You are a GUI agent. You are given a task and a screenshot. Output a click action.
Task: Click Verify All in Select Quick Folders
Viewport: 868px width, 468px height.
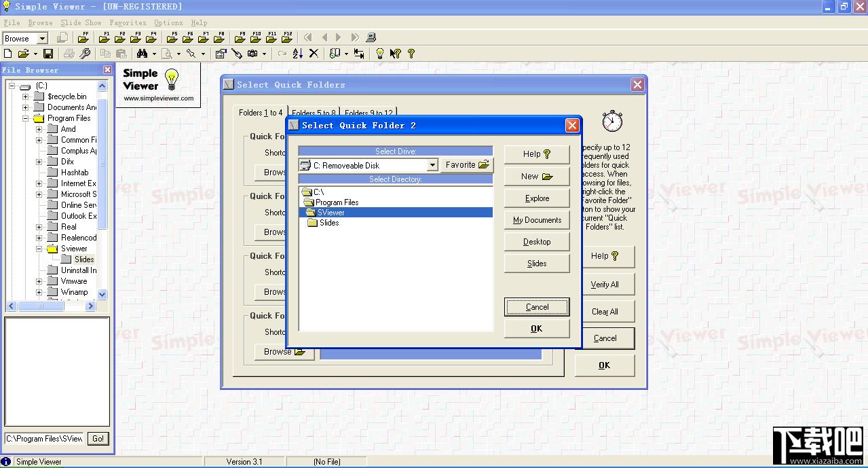pos(605,285)
